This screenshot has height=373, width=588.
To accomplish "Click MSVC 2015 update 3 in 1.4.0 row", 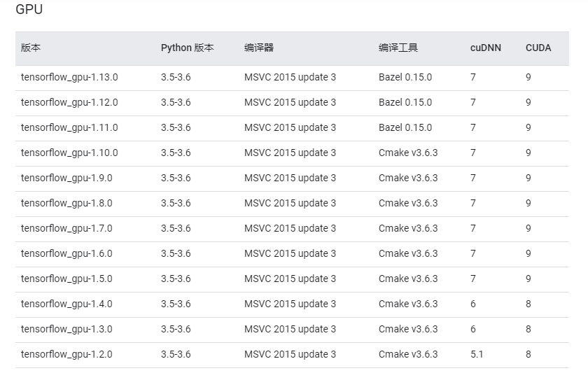I will click(290, 304).
